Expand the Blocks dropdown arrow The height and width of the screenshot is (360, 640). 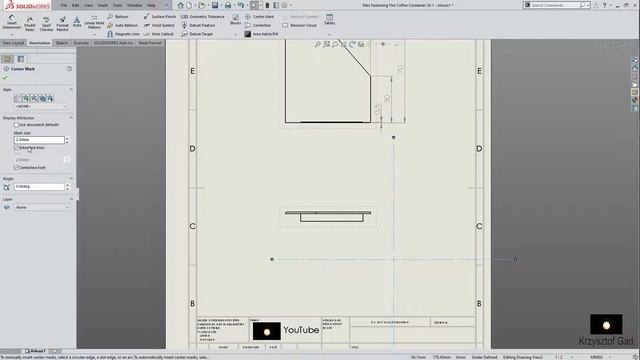[x=236, y=34]
